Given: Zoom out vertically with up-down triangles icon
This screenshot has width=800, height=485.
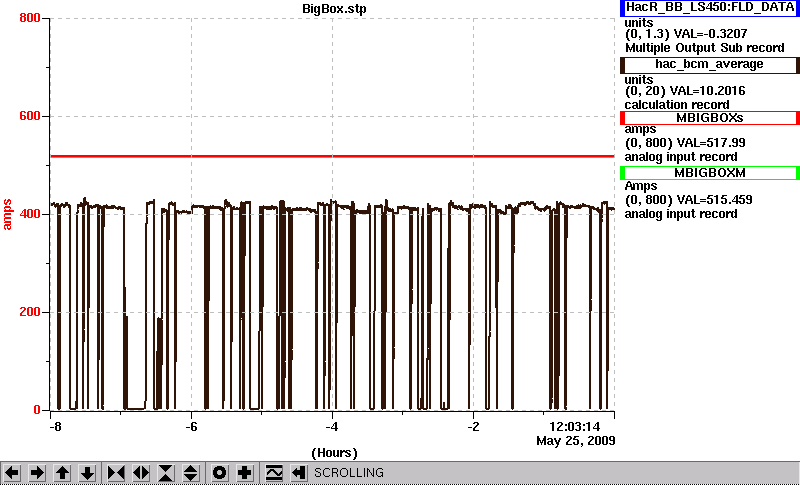Looking at the screenshot, I should click(191, 473).
